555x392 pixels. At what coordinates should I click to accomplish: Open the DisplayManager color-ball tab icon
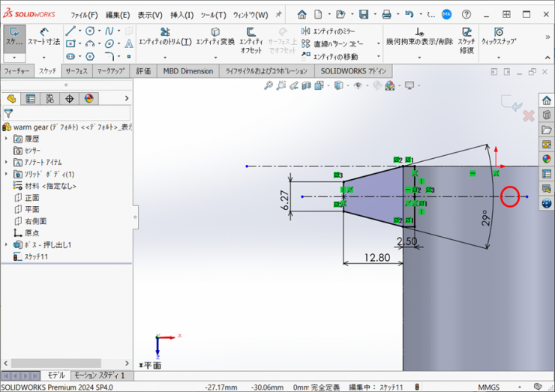[89, 99]
